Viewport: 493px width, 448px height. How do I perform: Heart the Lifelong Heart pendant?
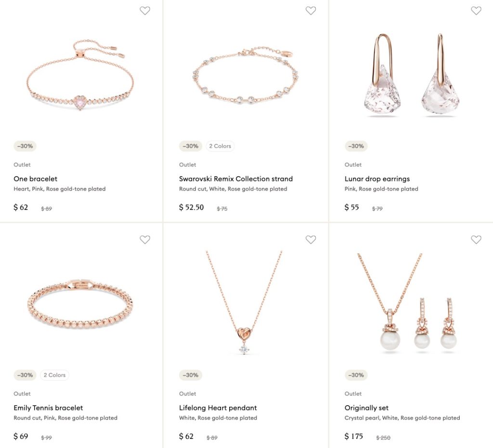click(311, 240)
